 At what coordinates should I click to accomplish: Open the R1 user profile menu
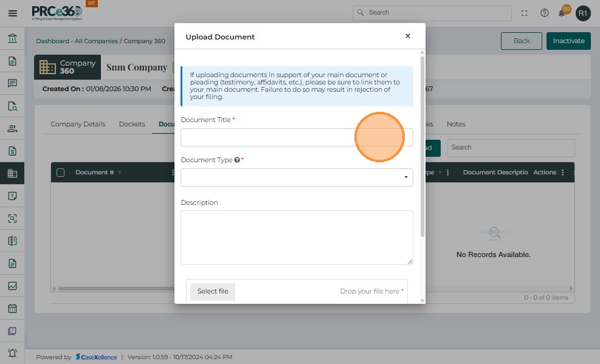point(583,13)
